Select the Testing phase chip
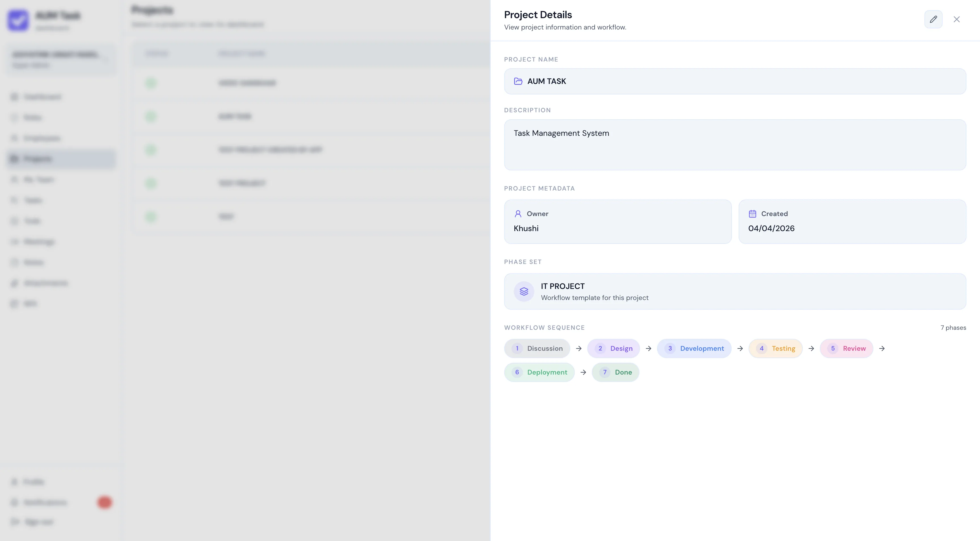980x541 pixels. point(775,348)
